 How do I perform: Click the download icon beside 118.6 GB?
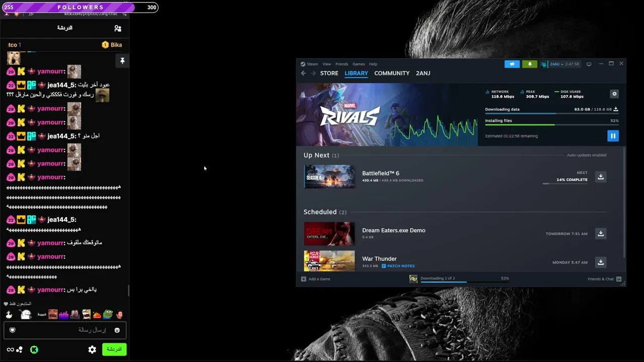tap(616, 109)
